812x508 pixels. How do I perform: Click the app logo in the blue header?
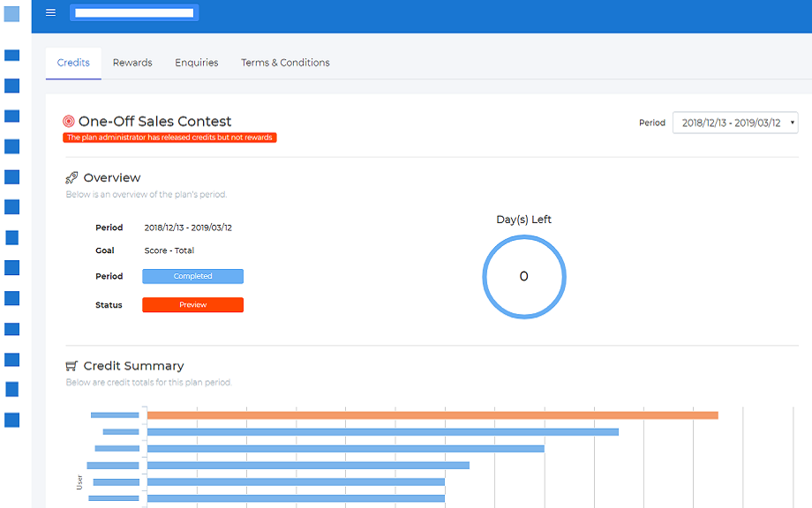[133, 12]
